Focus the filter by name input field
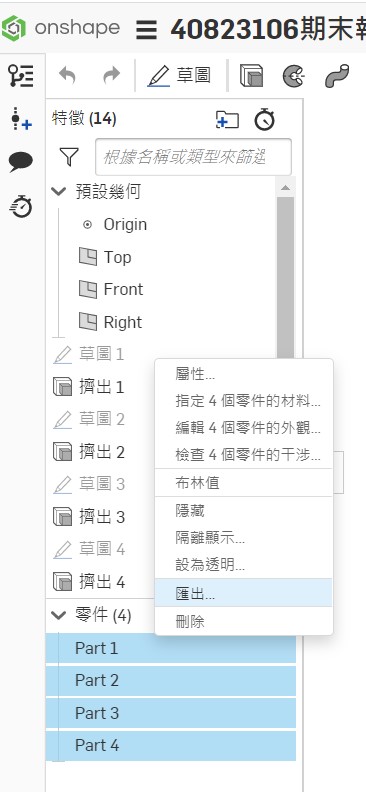Image resolution: width=366 pixels, height=792 pixels. (x=193, y=157)
